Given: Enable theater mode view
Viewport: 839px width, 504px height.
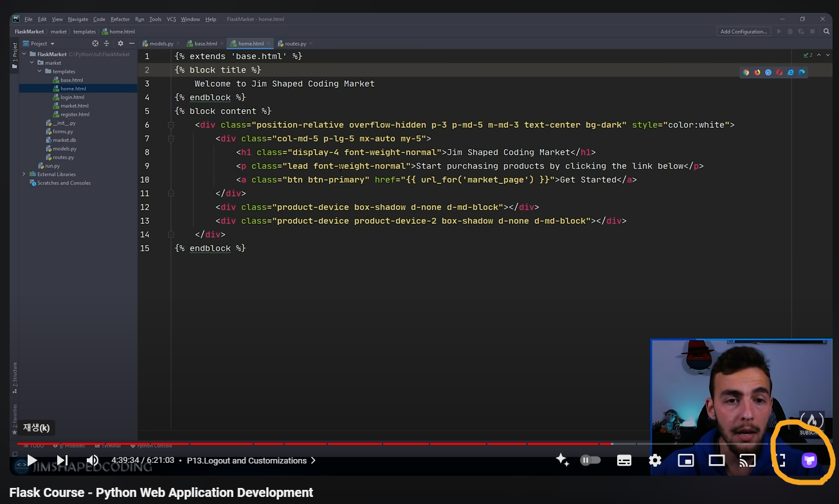Looking at the screenshot, I should click(717, 460).
